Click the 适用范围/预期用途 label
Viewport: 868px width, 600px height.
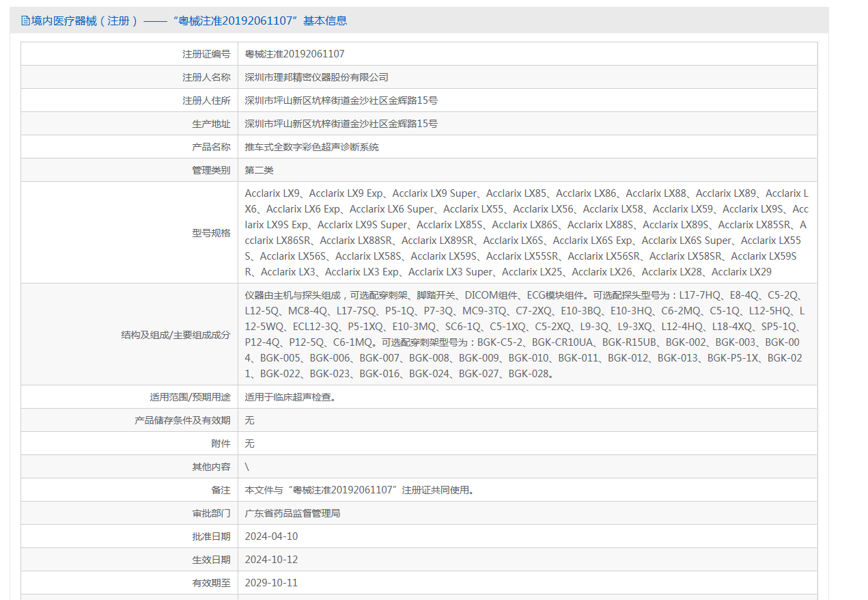tap(190, 397)
